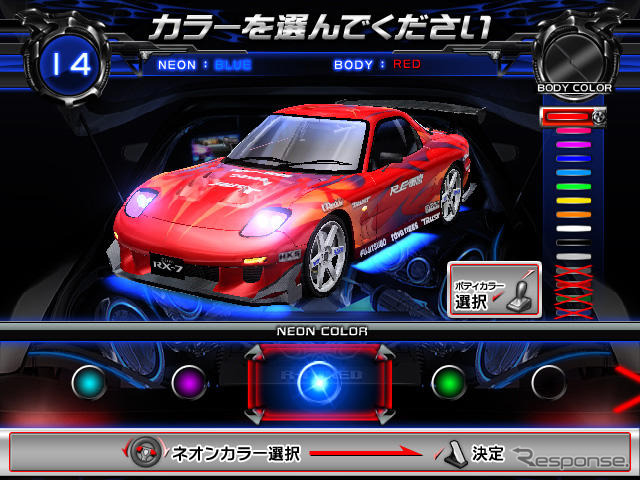Click the wheel icon beside the red swatch
The height and width of the screenshot is (480, 640).
click(x=598, y=117)
